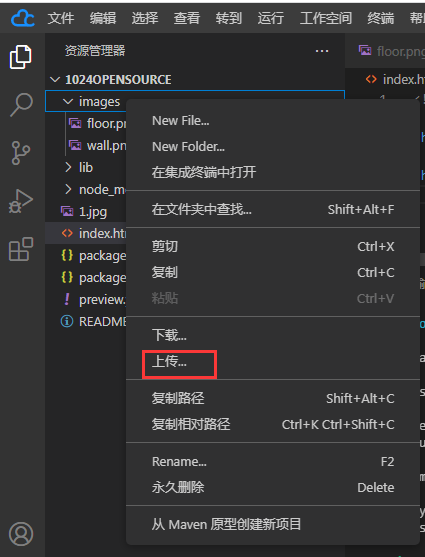Open the 工作空间 menu

pos(326,18)
